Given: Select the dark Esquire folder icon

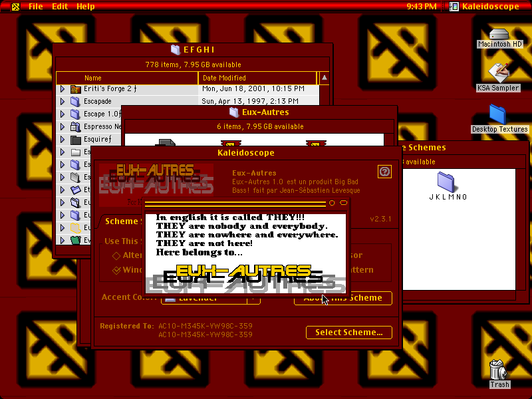Looking at the screenshot, I should pos(76,140).
